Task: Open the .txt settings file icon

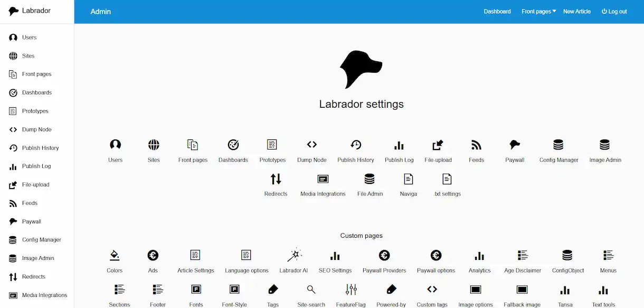Action: pos(447,179)
